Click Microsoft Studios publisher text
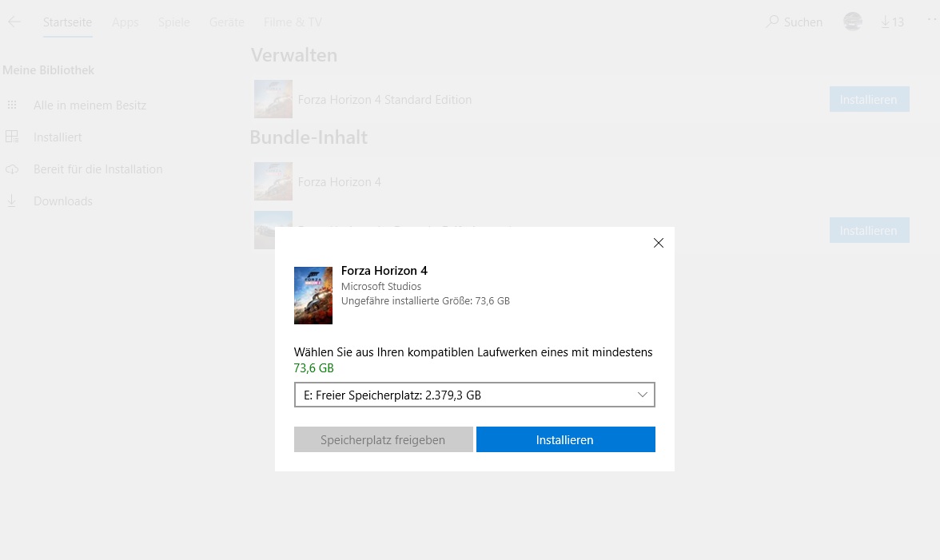The height and width of the screenshot is (560, 940). coord(381,286)
